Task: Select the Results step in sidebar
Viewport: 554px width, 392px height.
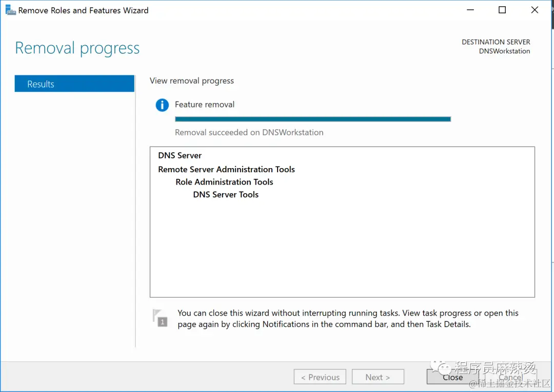Action: (x=74, y=84)
